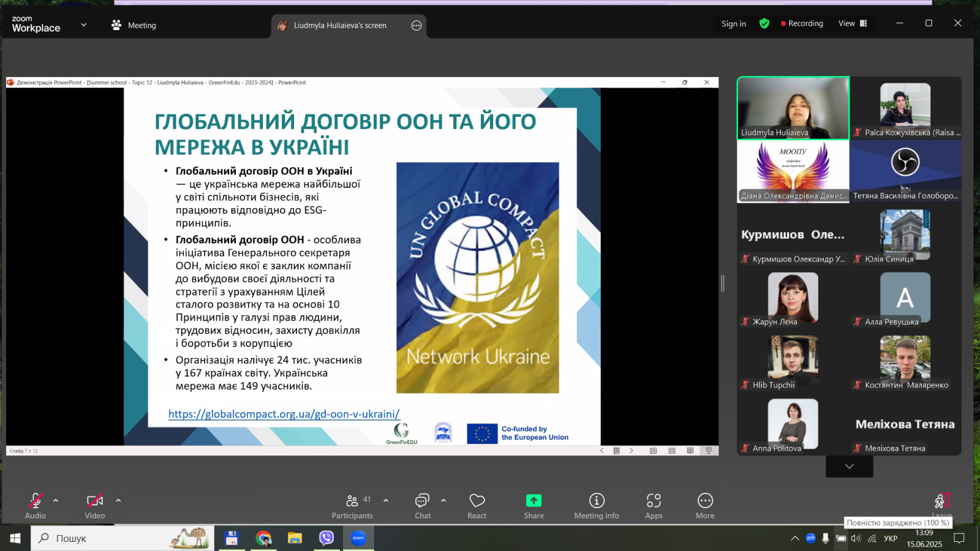Open the More options menu
980x551 pixels.
[705, 506]
